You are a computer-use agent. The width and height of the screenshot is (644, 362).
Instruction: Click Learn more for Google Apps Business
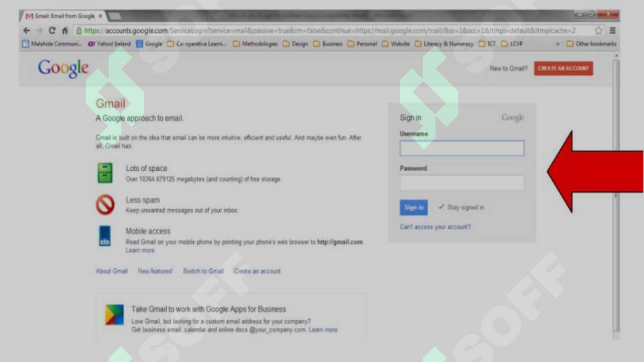[323, 330]
